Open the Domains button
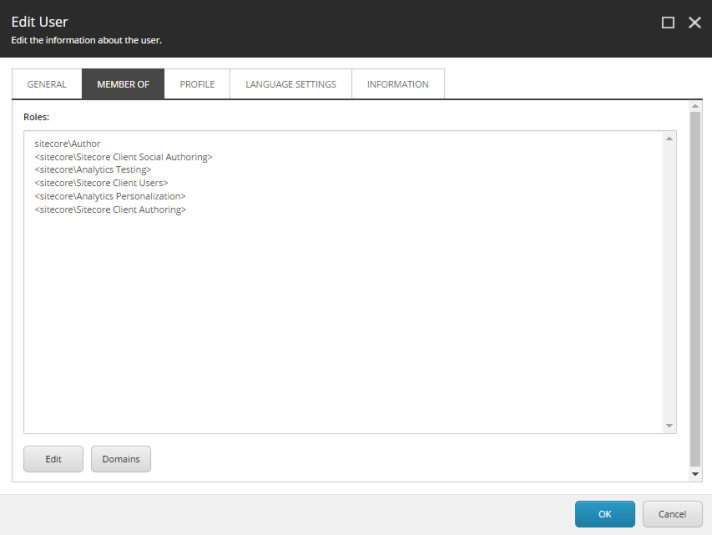Screen dimensions: 712x535 point(121,459)
